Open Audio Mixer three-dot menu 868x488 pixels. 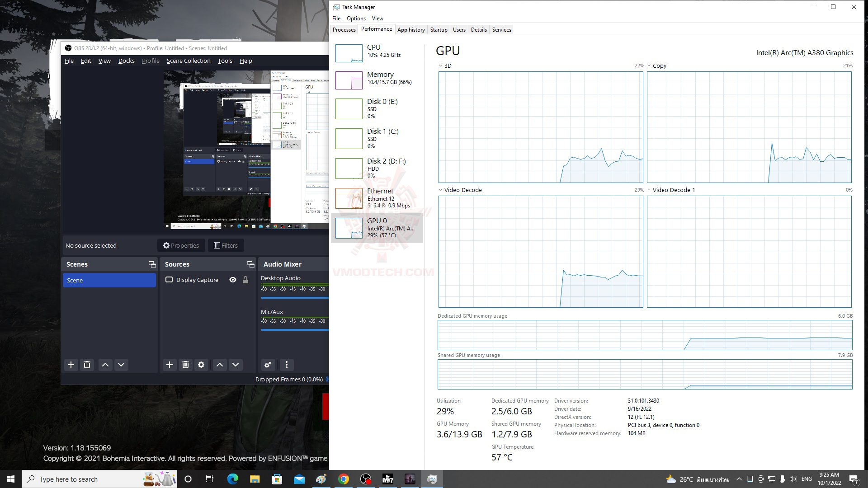point(286,365)
